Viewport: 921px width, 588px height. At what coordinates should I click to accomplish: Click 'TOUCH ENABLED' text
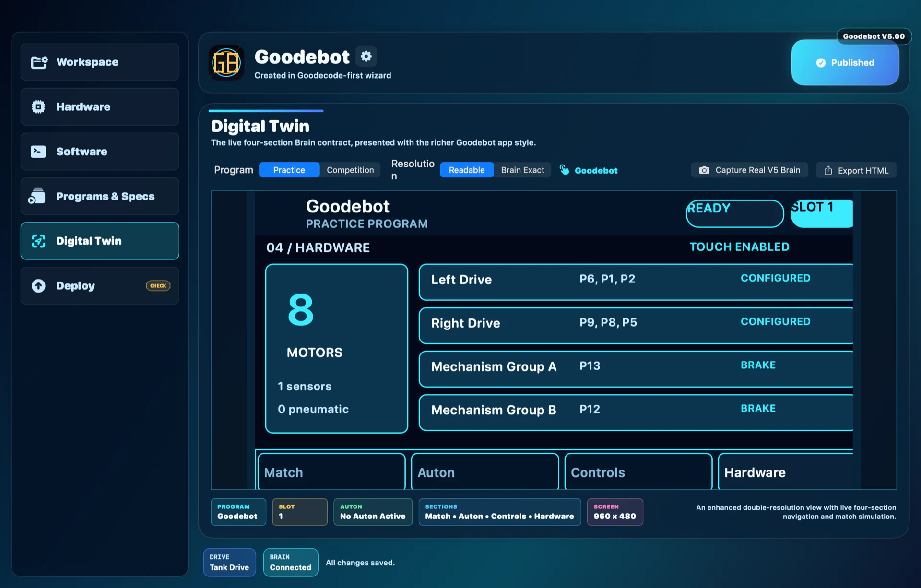click(x=739, y=247)
